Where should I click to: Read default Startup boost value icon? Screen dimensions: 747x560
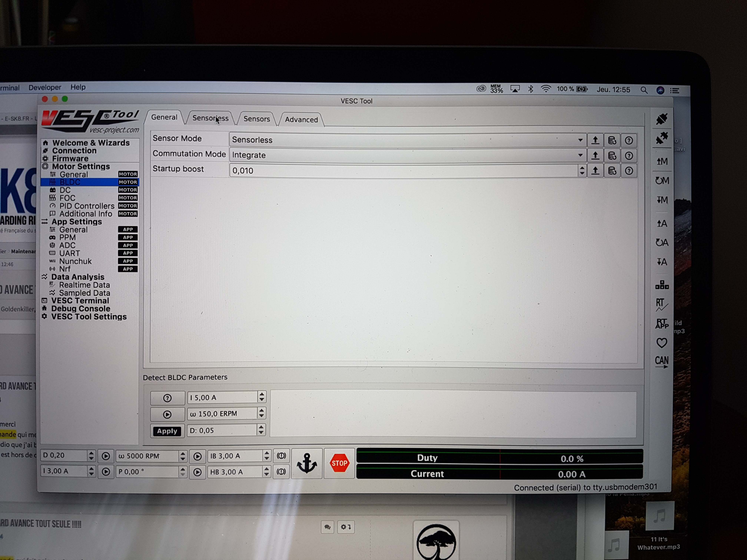612,171
